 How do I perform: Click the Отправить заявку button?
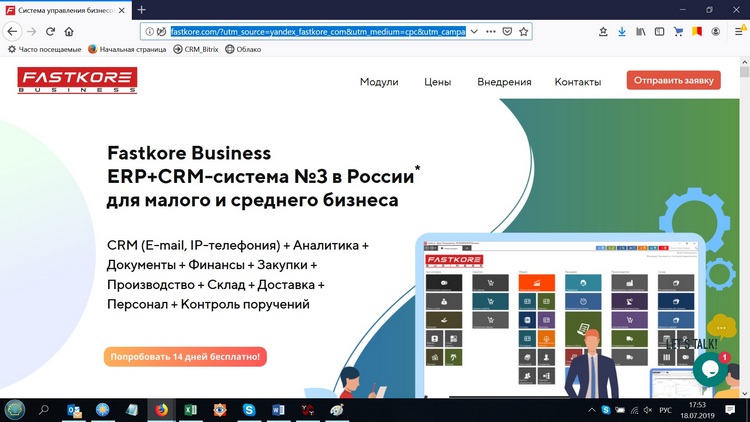pyautogui.click(x=673, y=80)
